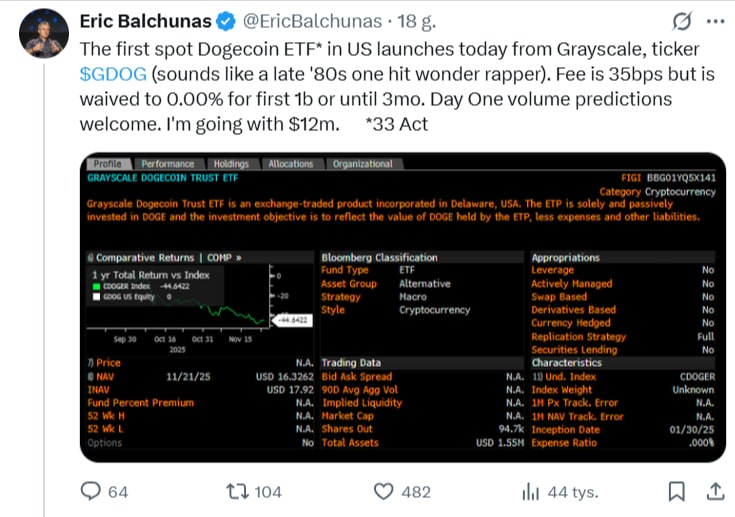
Task: Click the reply comment icon
Action: coord(91,491)
